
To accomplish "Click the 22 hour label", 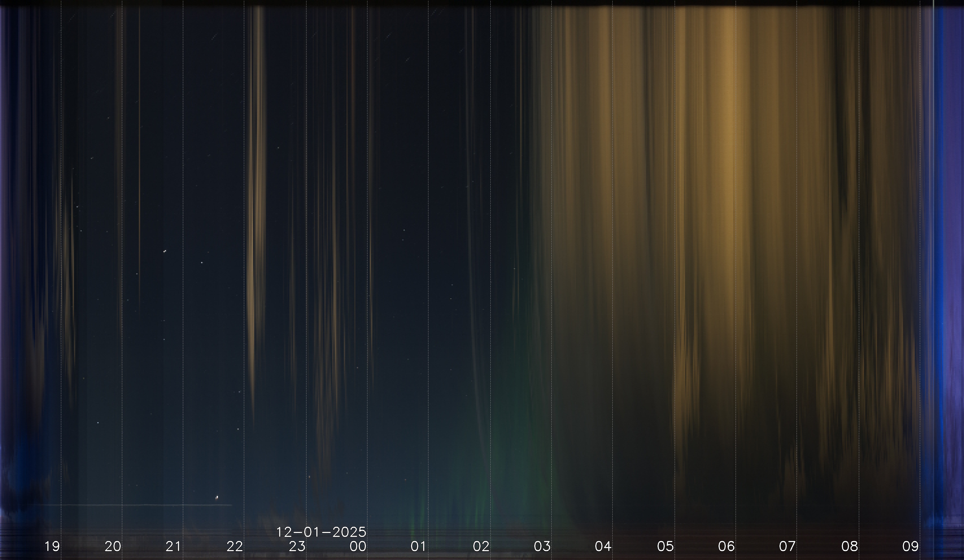I will coord(234,546).
